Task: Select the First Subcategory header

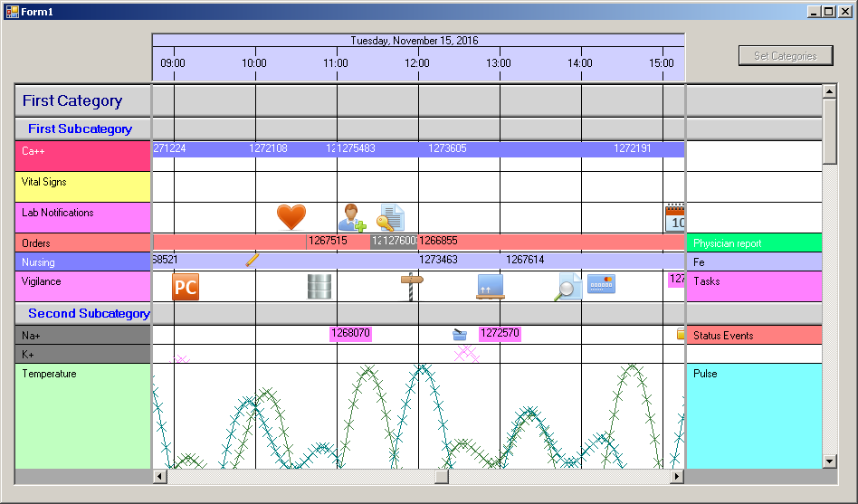Action: point(80,129)
